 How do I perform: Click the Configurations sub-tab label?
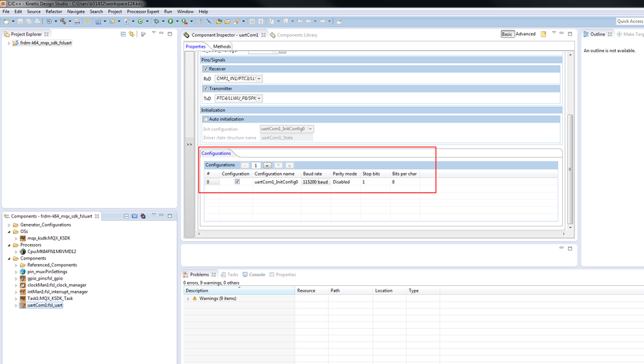pos(216,153)
